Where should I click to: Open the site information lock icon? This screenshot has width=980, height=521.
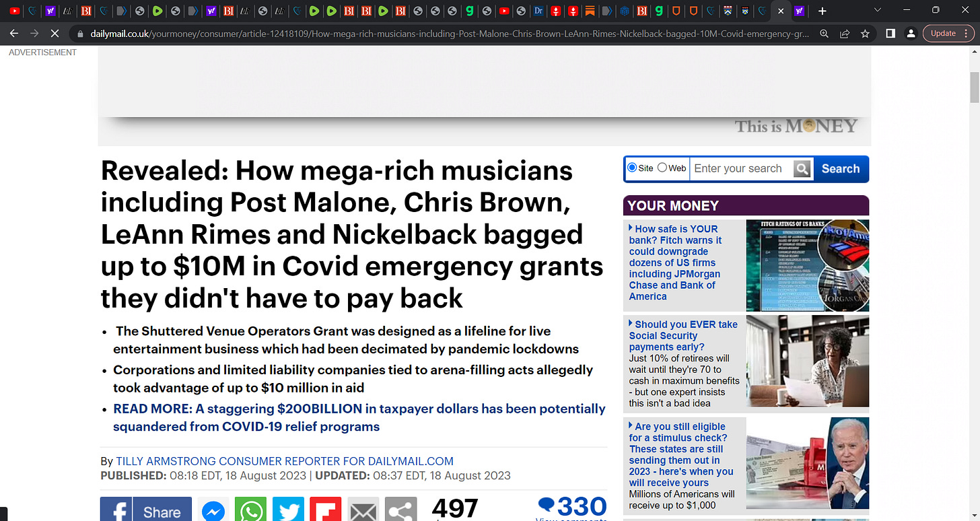(x=80, y=33)
